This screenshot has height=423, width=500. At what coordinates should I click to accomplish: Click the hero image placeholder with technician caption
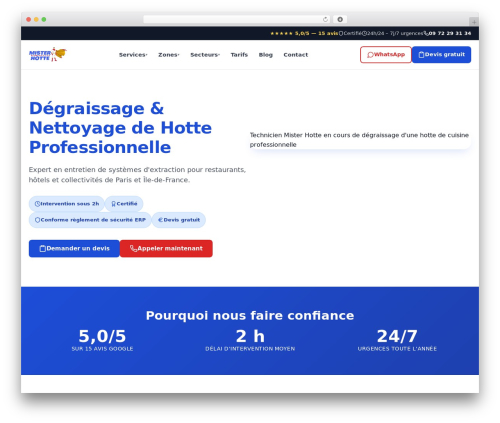pos(360,140)
